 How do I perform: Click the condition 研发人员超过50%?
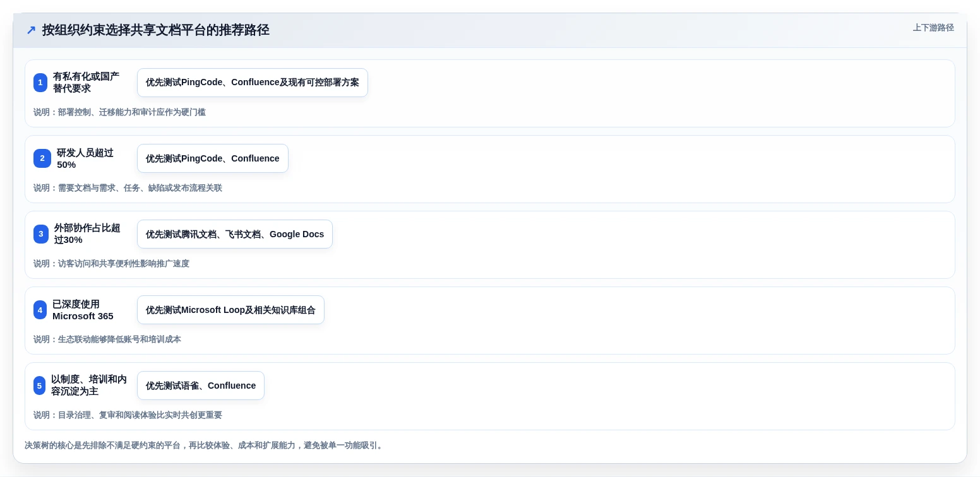[x=85, y=158]
